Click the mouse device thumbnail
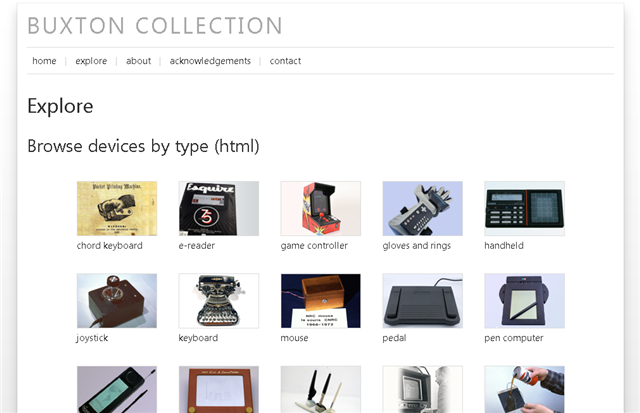The width and height of the screenshot is (640, 413). 321,301
